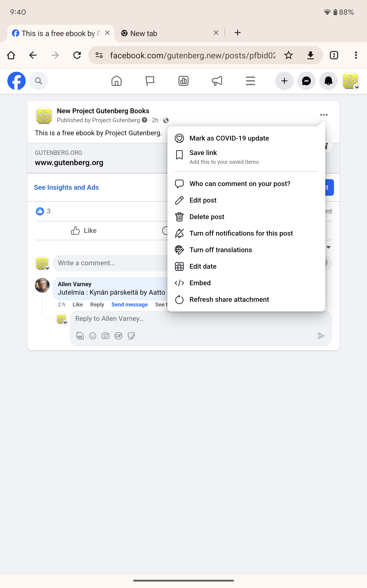This screenshot has width=367, height=588.
Task: Open the Ads megaphone icon
Action: coord(217,81)
